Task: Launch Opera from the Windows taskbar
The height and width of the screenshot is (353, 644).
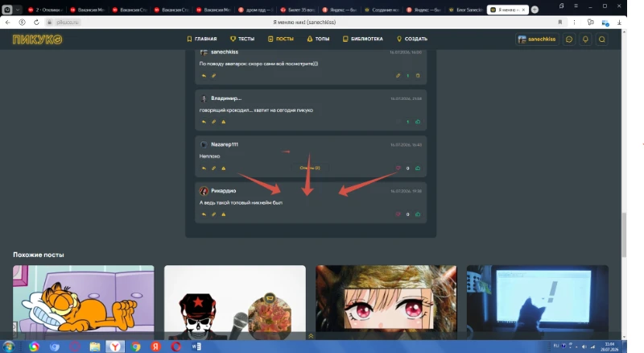Action: (x=175, y=347)
